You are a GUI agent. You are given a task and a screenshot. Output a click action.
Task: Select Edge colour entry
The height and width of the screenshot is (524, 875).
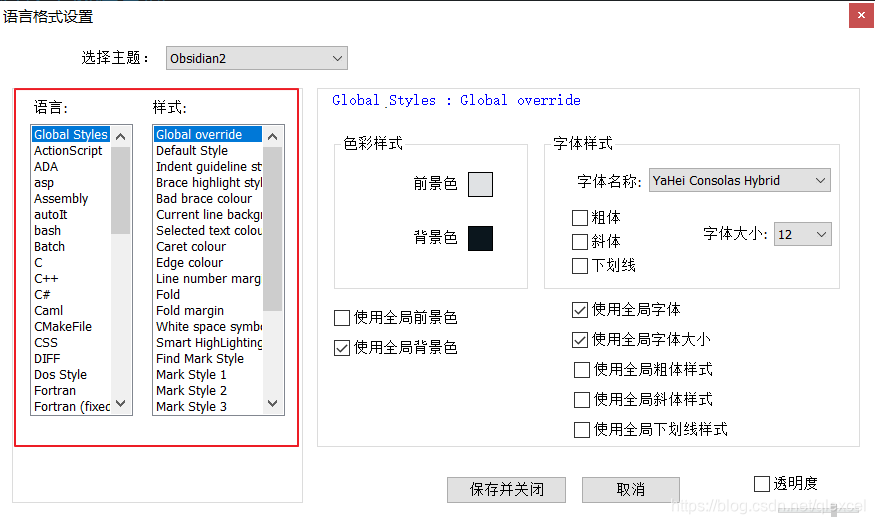click(x=208, y=263)
